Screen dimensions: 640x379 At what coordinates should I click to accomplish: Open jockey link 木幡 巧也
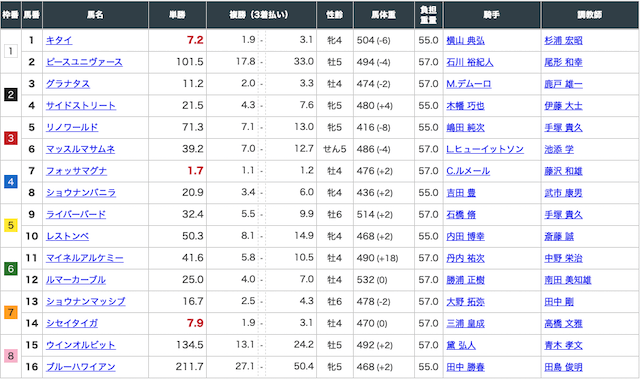465,106
